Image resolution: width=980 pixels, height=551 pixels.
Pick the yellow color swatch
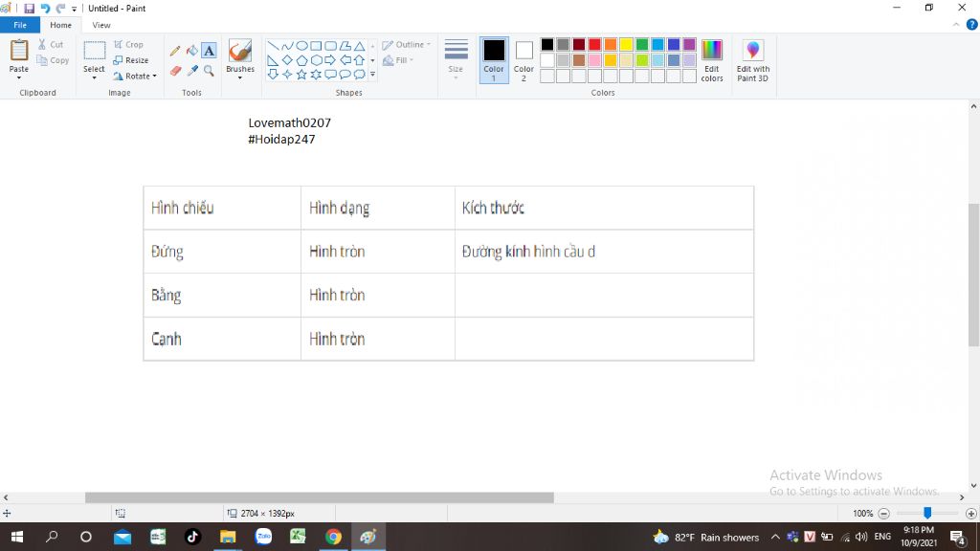pyautogui.click(x=626, y=44)
